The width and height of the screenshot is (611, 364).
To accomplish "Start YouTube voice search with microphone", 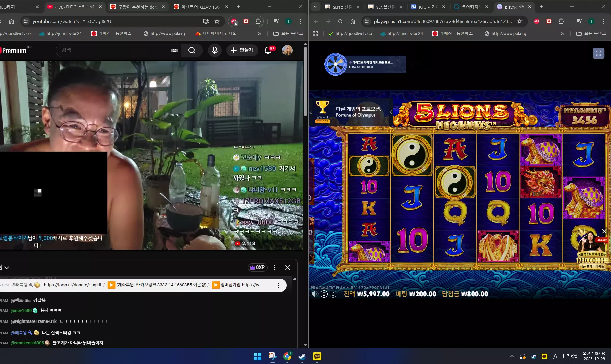I will click(x=215, y=50).
